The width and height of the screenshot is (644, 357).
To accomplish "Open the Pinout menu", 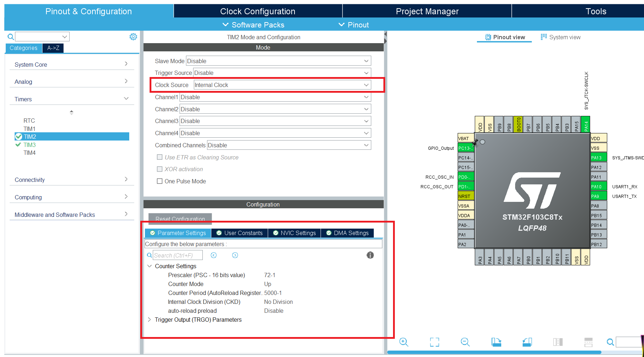I will point(354,25).
